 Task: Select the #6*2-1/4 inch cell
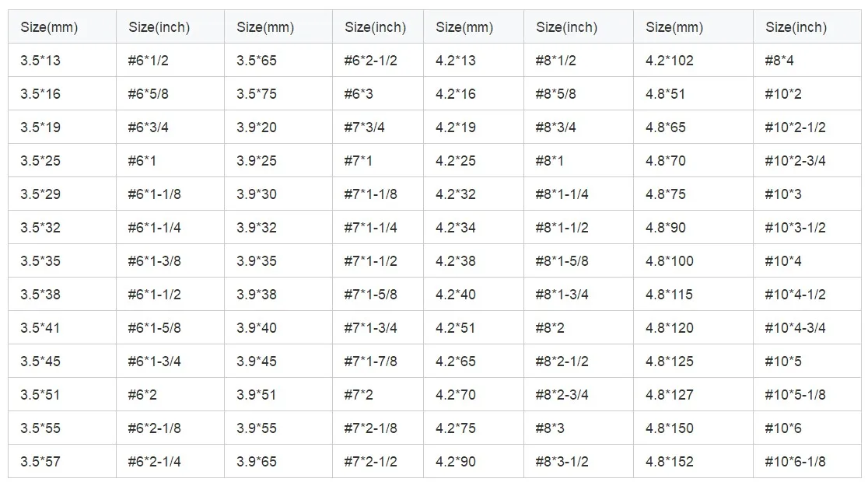point(154,461)
